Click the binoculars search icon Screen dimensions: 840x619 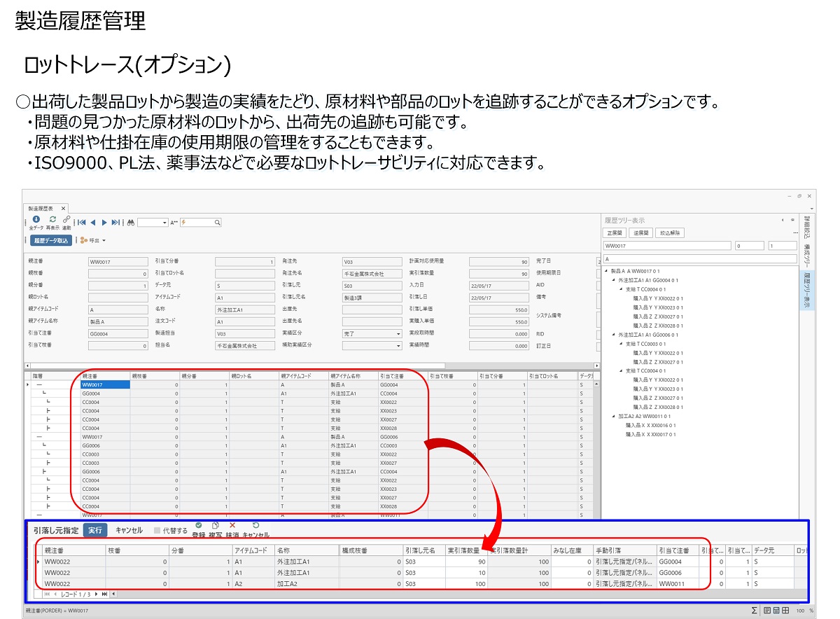click(131, 223)
